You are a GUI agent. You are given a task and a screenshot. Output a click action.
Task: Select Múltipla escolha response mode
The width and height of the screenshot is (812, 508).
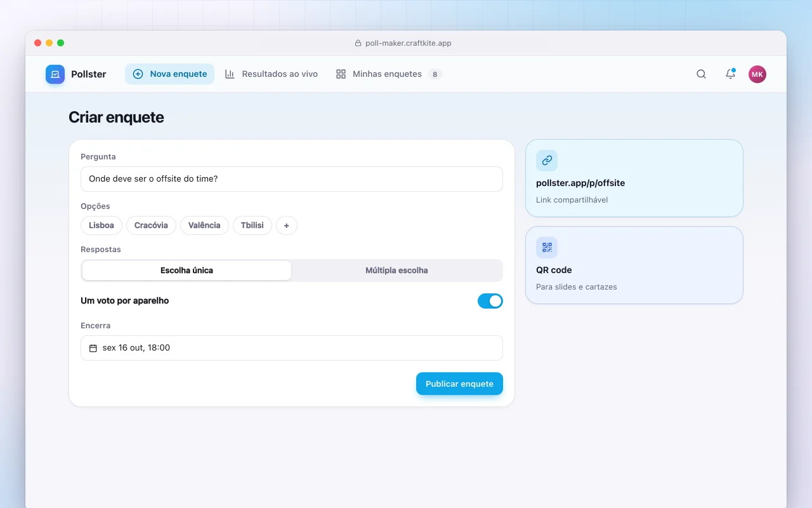tap(396, 271)
